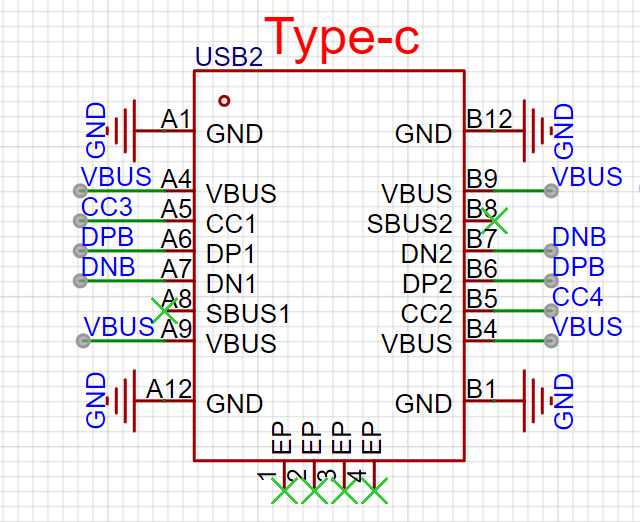640x522 pixels.
Task: Select the VBUS net label at pin A9
Action: (x=119, y=327)
